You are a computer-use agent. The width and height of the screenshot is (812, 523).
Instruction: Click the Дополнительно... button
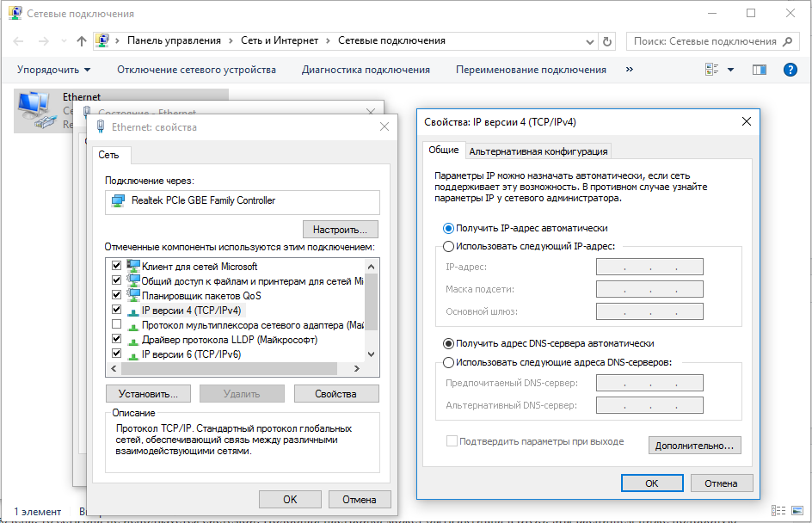(x=694, y=446)
